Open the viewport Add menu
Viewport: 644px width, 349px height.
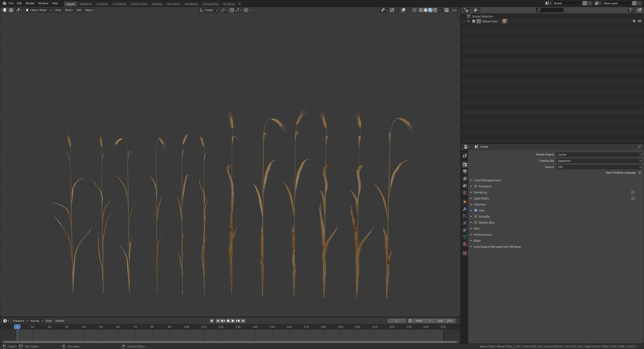tap(79, 10)
